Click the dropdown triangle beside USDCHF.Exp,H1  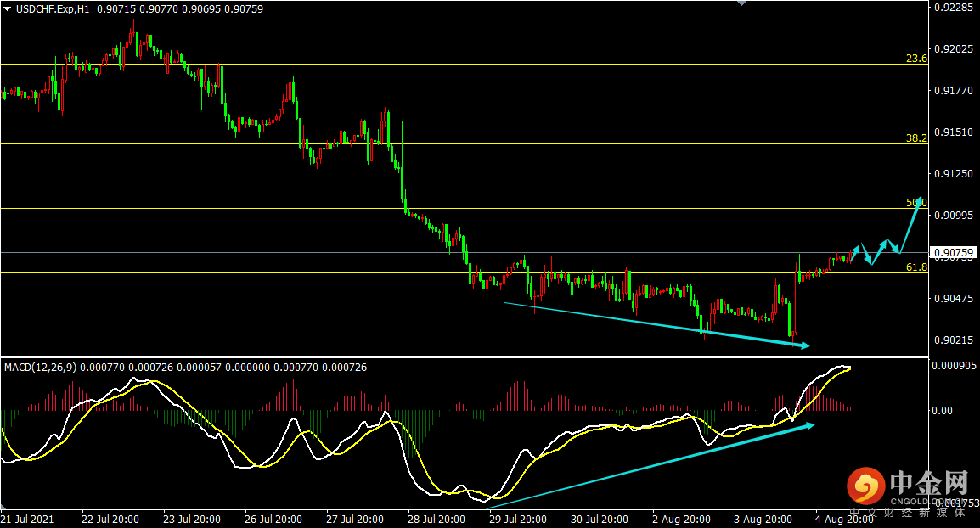(x=8, y=9)
